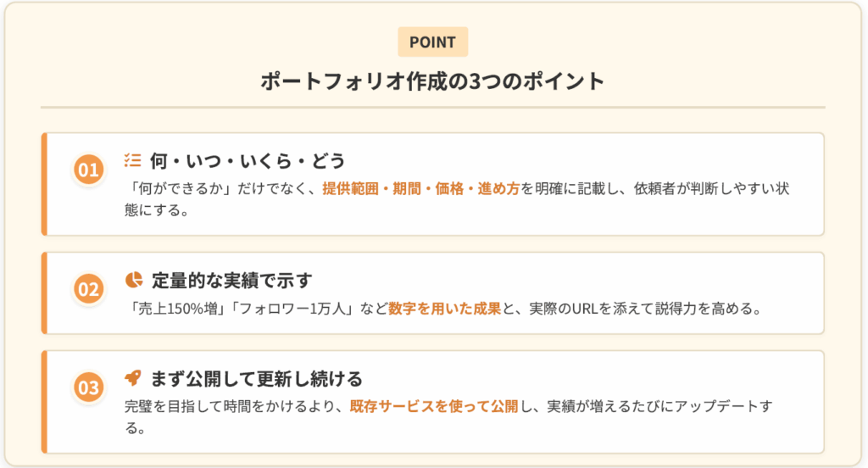Click the highlighted text 提供範囲・期間・価格・進め方
868x468 pixels.
421,188
